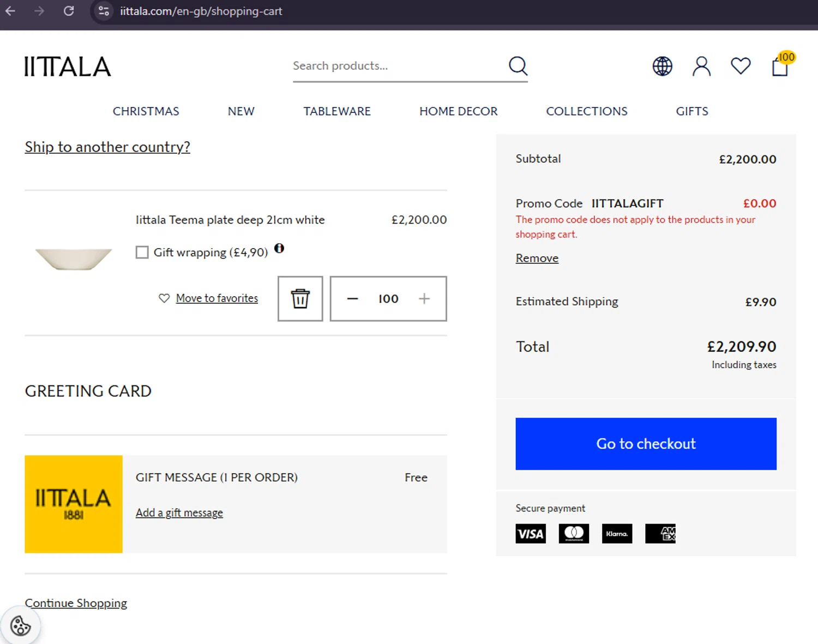Show gift wrapping info icon

tap(279, 249)
